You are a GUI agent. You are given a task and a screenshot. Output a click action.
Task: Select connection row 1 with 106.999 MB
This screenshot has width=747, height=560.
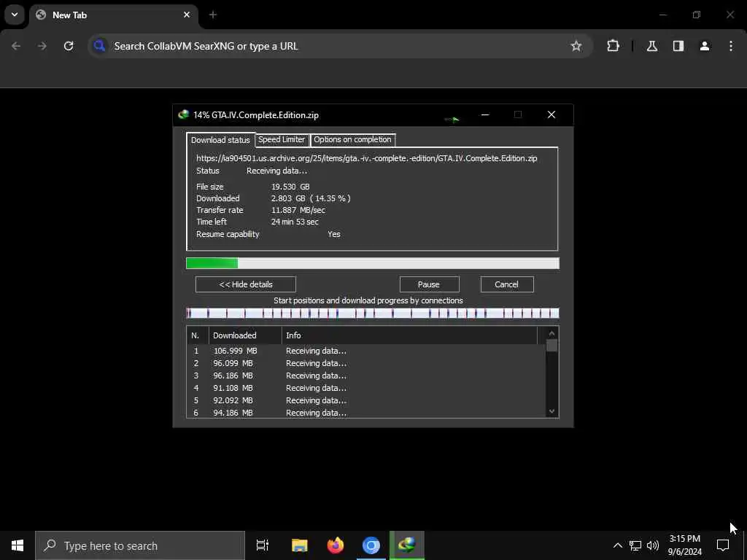pos(366,351)
